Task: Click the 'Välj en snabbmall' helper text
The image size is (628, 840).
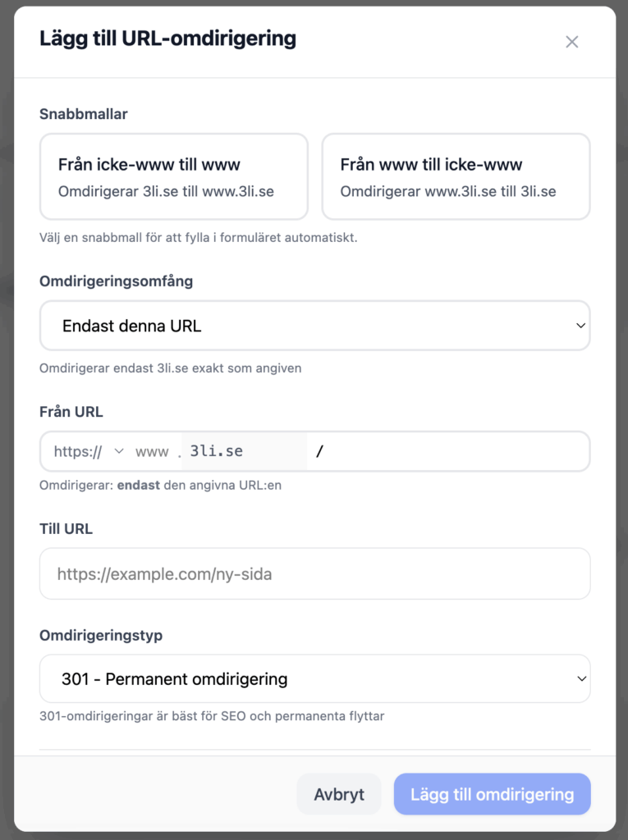Action: click(199, 239)
